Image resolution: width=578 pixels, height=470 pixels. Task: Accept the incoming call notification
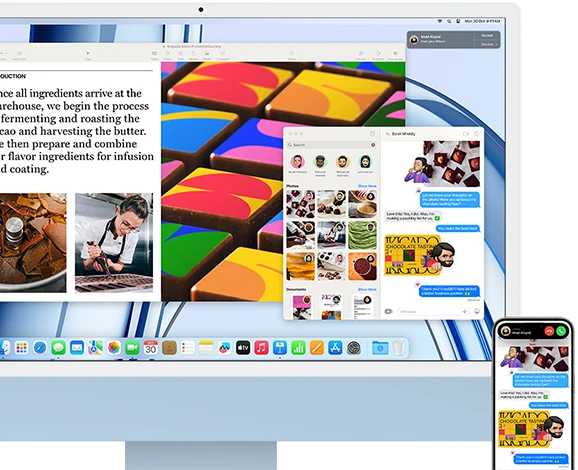tap(487, 35)
